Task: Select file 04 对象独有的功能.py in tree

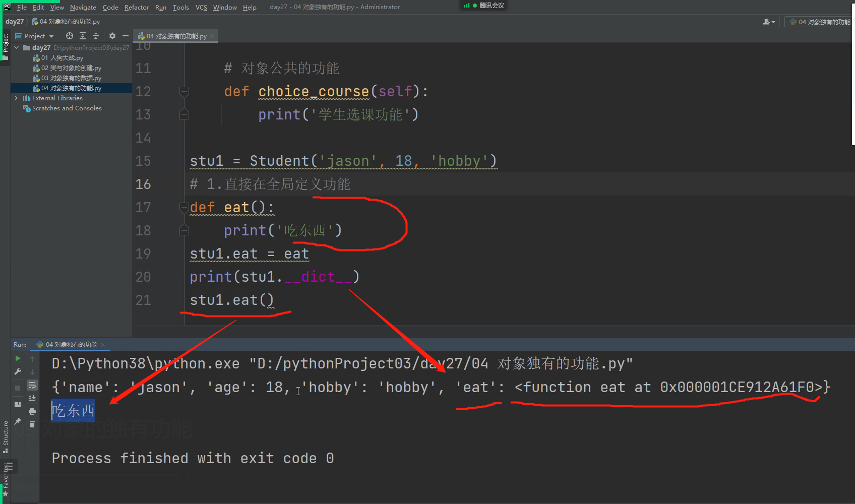Action: tap(67, 88)
